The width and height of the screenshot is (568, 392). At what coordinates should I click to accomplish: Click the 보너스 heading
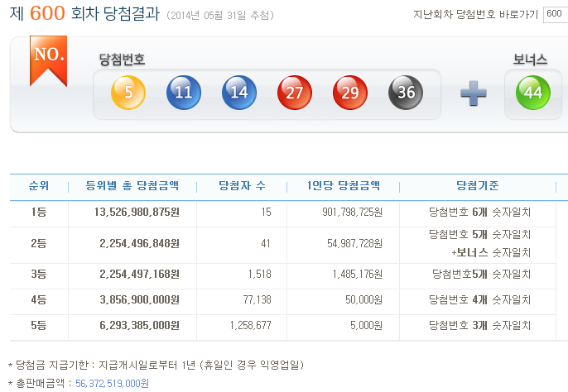(530, 60)
